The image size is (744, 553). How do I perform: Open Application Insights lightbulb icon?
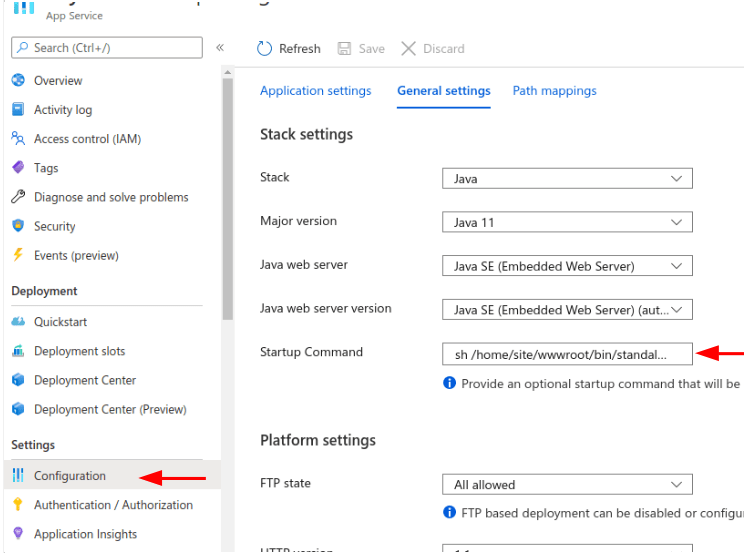(18, 534)
